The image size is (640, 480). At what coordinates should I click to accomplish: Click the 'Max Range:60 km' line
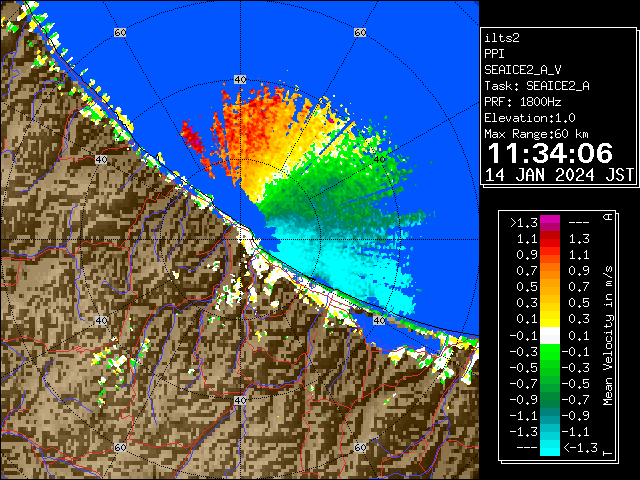537,134
